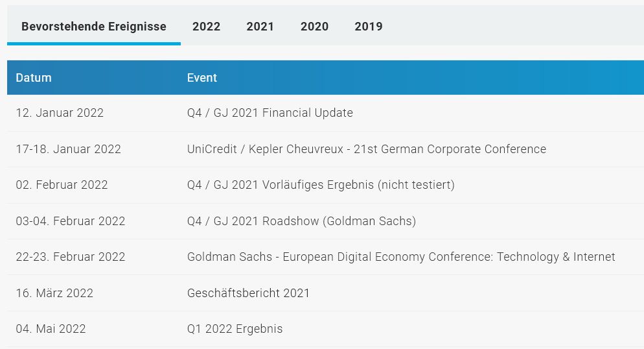Viewport: 644px width, 349px height.
Task: Click the Datum column header
Action: coord(34,78)
